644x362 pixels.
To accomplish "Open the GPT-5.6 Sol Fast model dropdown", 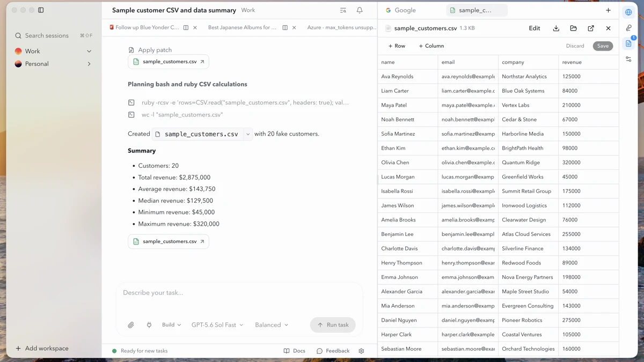I will (217, 325).
